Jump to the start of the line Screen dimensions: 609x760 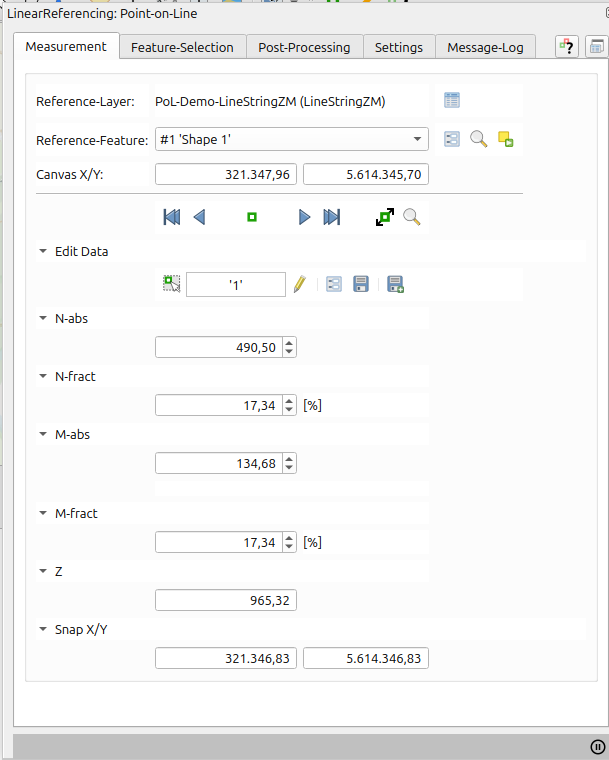(171, 217)
